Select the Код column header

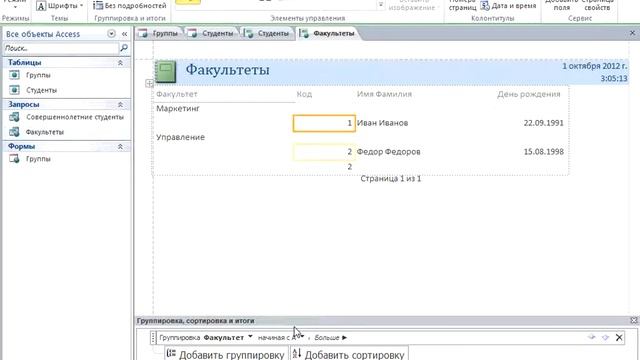304,94
